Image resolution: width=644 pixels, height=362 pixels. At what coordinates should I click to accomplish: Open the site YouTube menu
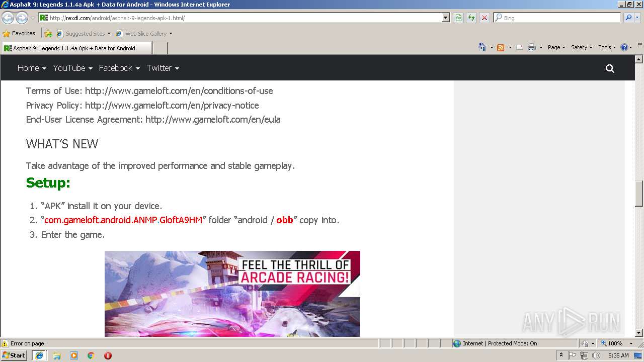(73, 68)
